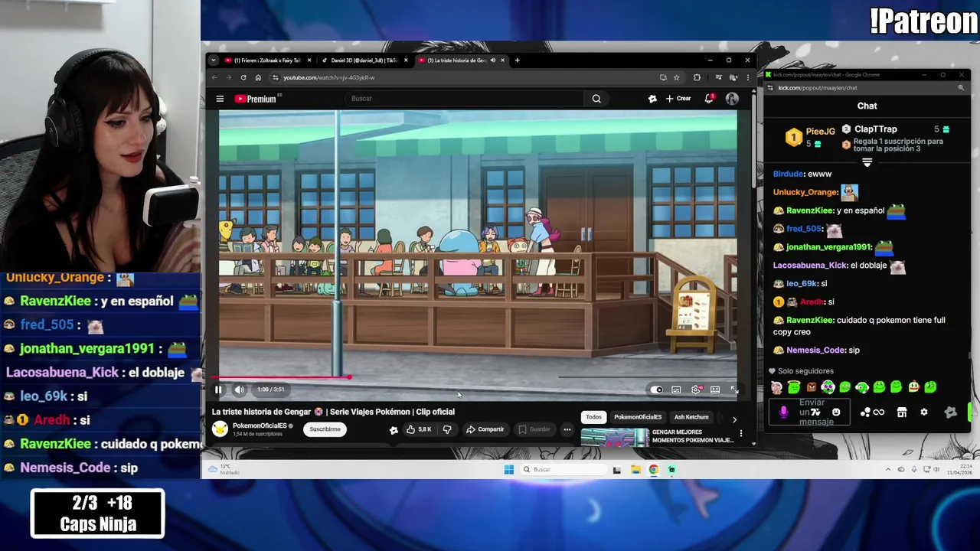
Task: Click the purple microphone in Kick chat
Action: click(x=783, y=412)
